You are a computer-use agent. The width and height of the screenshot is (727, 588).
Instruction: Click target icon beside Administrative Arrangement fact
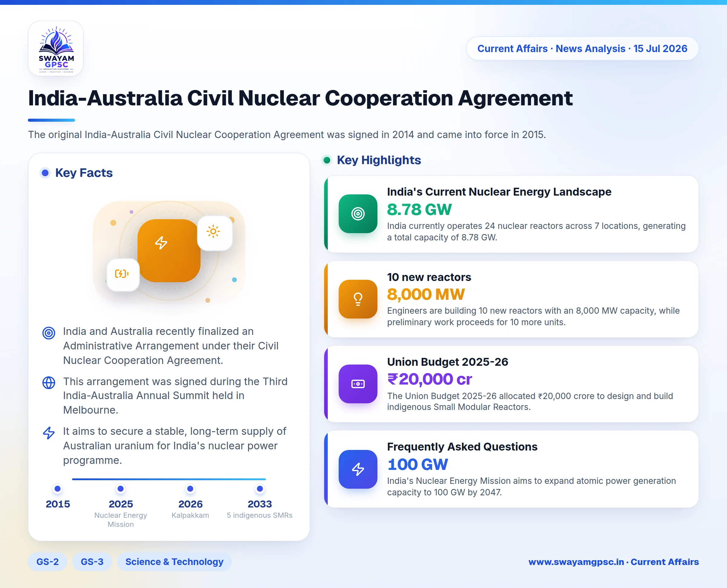coord(49,333)
